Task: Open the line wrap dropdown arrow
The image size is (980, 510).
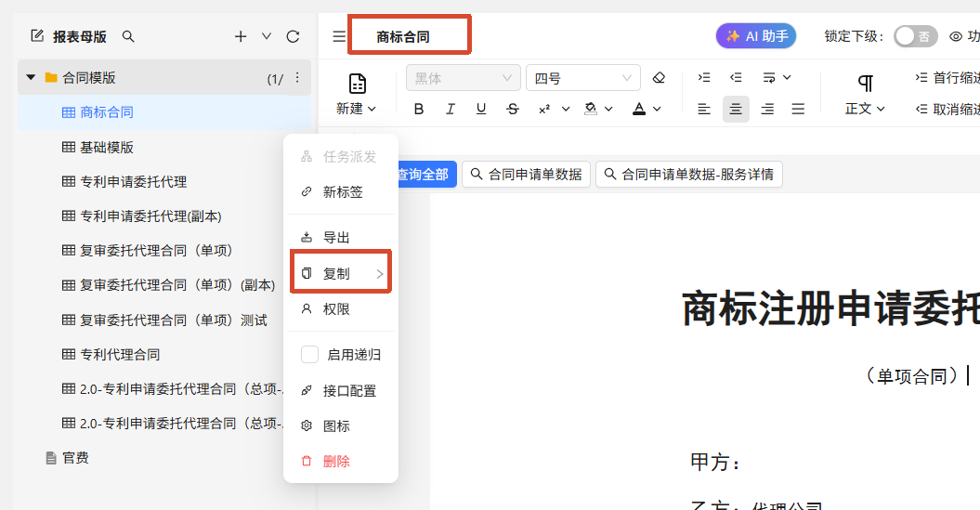Action: click(787, 77)
